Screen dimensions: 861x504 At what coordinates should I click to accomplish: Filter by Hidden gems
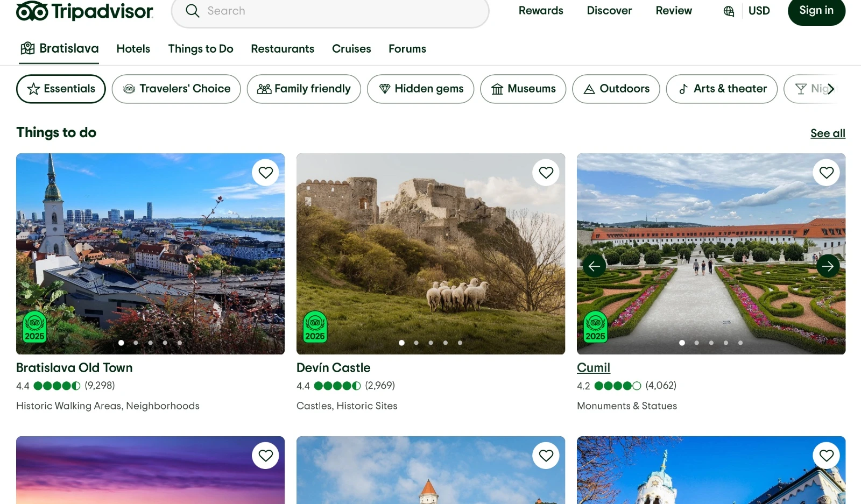420,89
